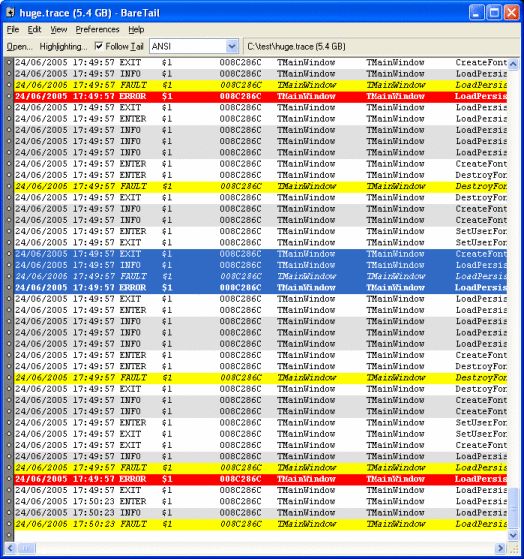Image resolution: width=524 pixels, height=559 pixels.
Task: Click the window resize grip in the bottom corner
Action: click(513, 548)
